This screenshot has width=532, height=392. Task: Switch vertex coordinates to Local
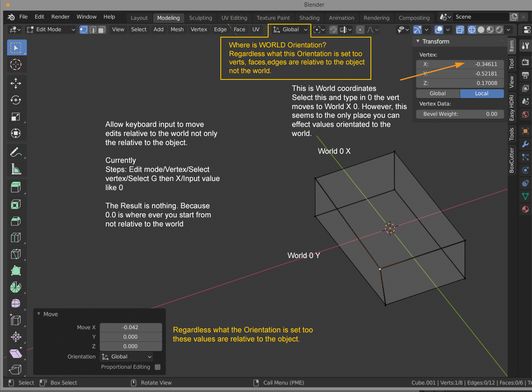[482, 94]
